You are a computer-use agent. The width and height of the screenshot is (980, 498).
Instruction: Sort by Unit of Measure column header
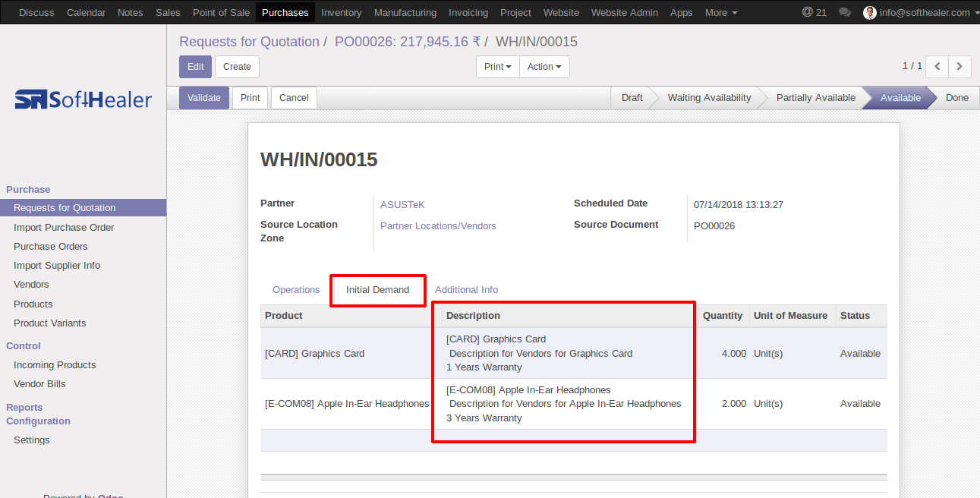pos(793,316)
